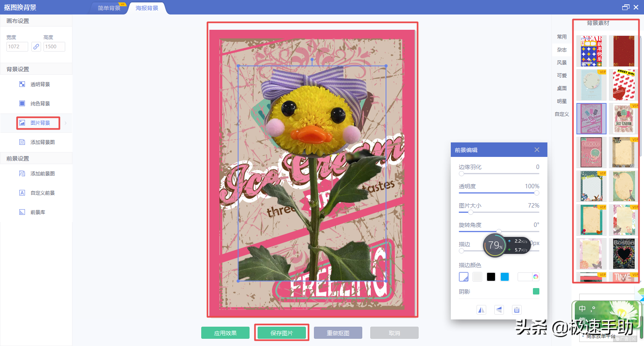
Task: Click the 应用效果 button
Action: point(225,333)
